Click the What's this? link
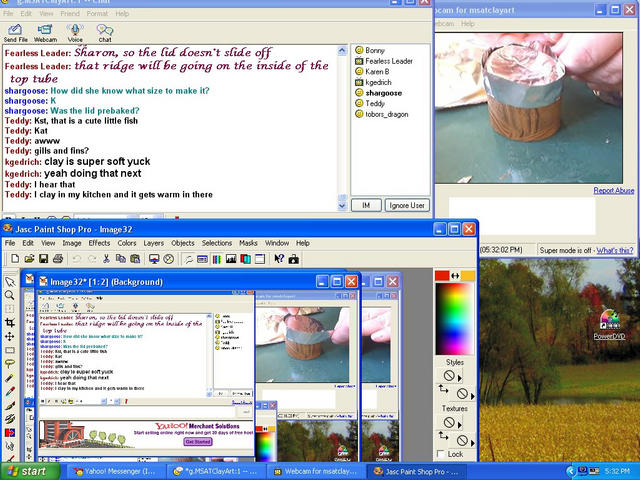Viewport: 640px width, 480px height. coord(615,250)
